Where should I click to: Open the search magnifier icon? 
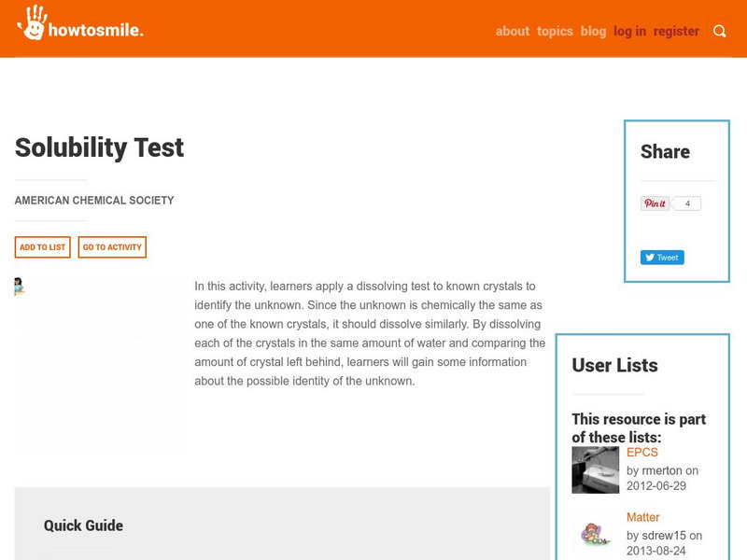(x=719, y=31)
